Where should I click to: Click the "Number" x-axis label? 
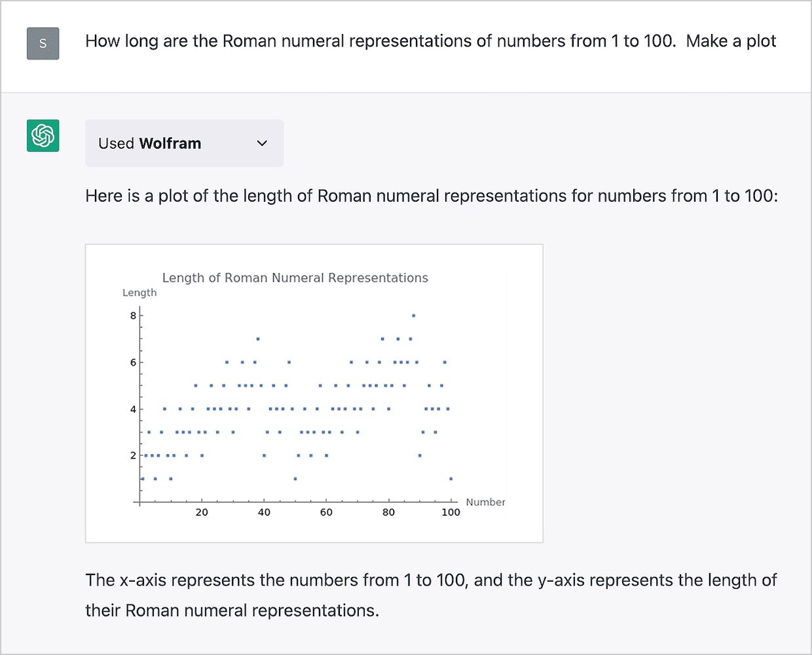point(485,502)
